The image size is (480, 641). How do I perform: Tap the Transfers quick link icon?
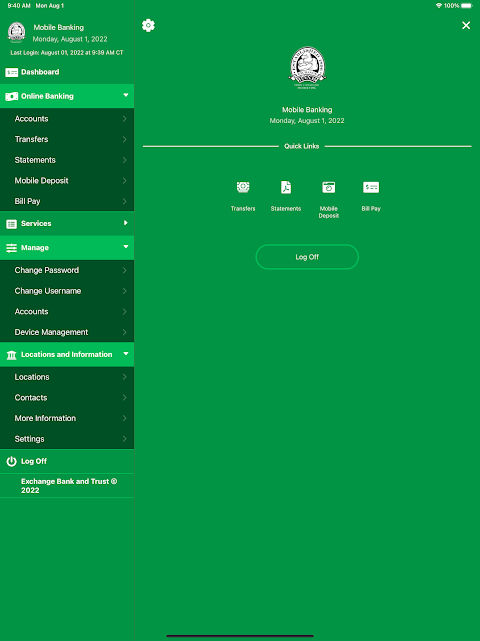click(243, 187)
